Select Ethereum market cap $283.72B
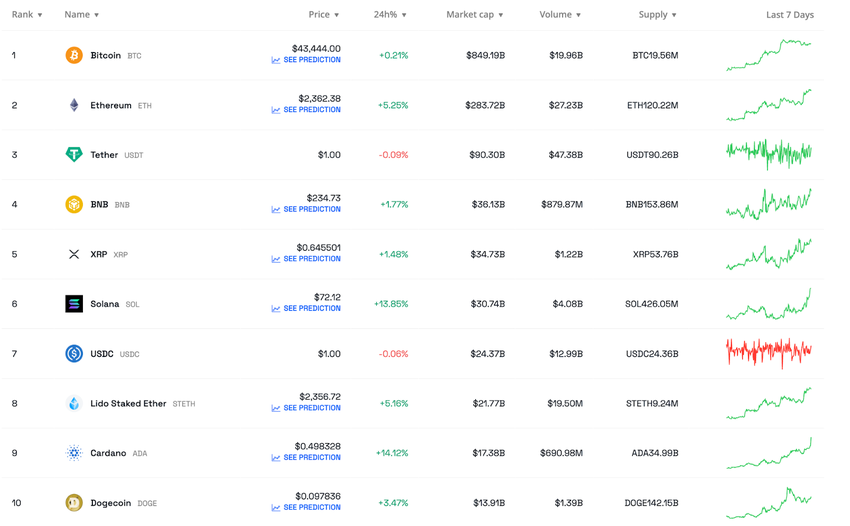 point(485,105)
